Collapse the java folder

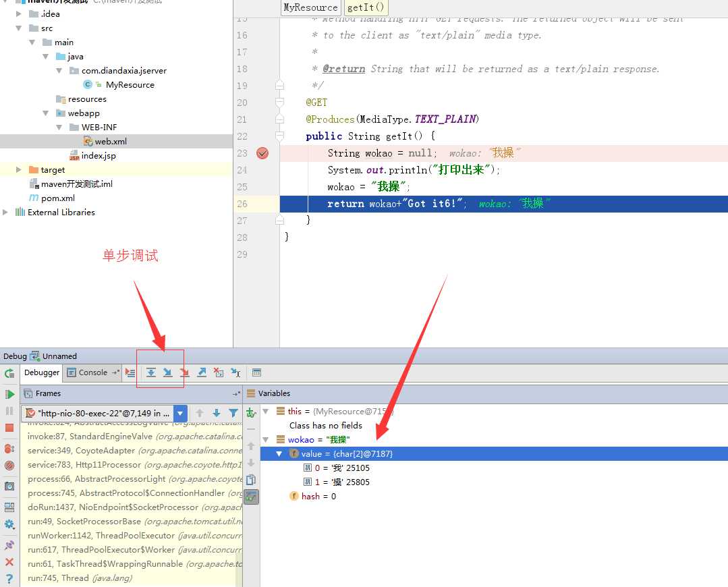click(x=45, y=57)
